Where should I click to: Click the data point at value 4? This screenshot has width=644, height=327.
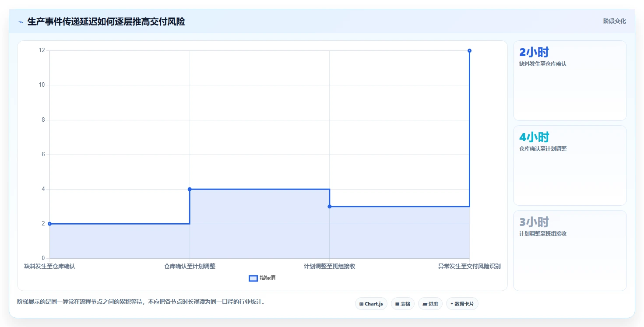pos(190,189)
